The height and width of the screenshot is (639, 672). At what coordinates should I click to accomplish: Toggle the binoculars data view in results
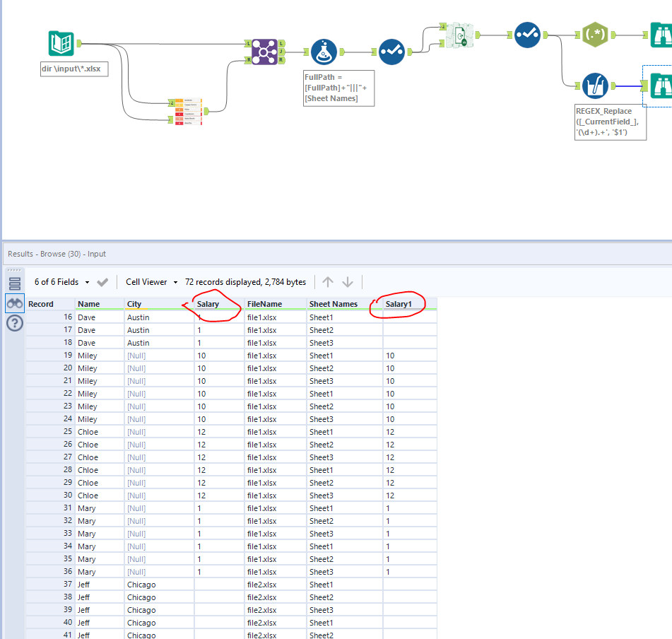click(15, 303)
